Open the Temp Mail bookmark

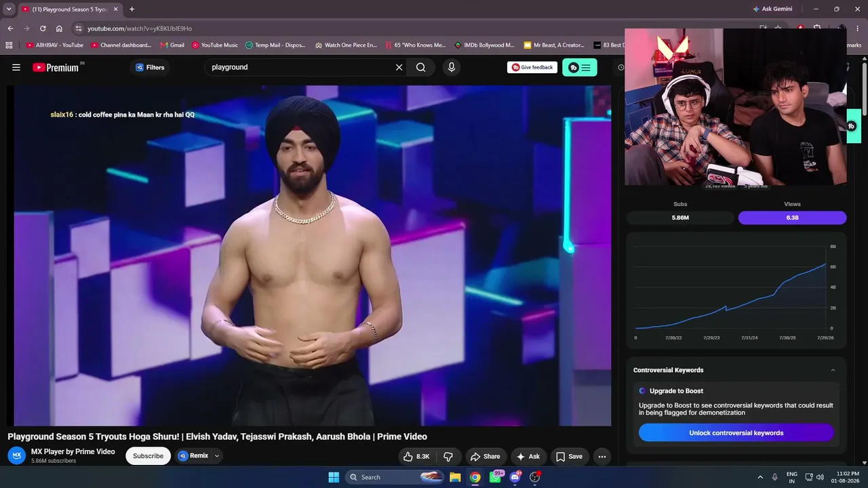point(275,45)
